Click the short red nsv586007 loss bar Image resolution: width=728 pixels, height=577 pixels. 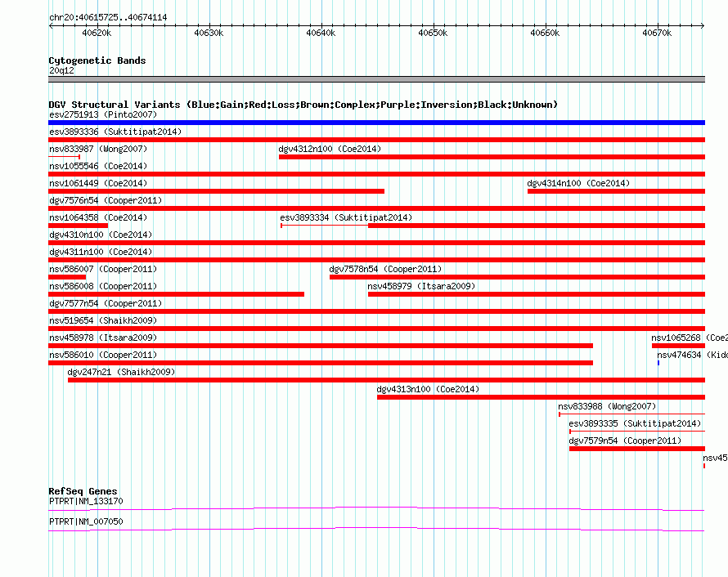(67, 277)
